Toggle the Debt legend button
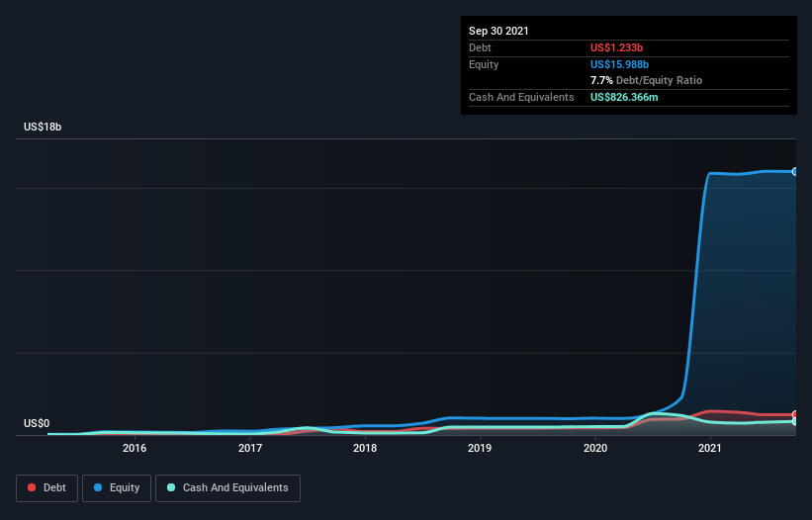This screenshot has width=812, height=520. point(46,488)
